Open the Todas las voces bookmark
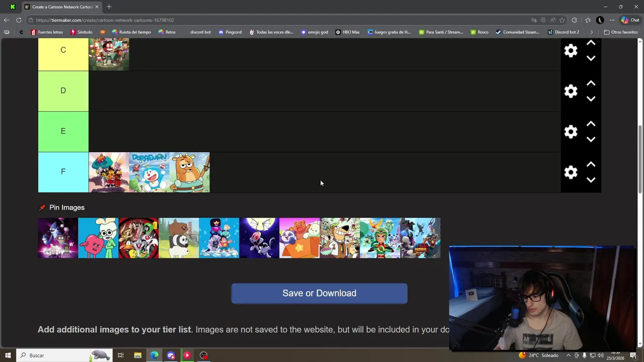This screenshot has height=362, width=644. click(271, 32)
